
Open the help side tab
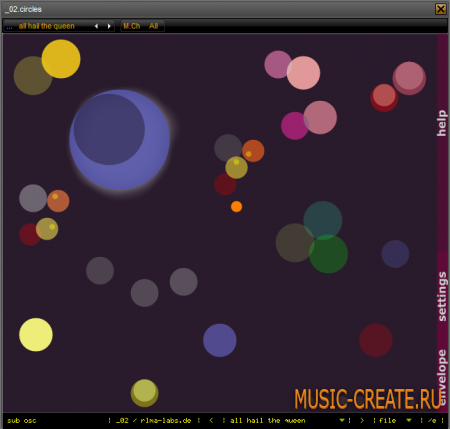click(x=442, y=123)
